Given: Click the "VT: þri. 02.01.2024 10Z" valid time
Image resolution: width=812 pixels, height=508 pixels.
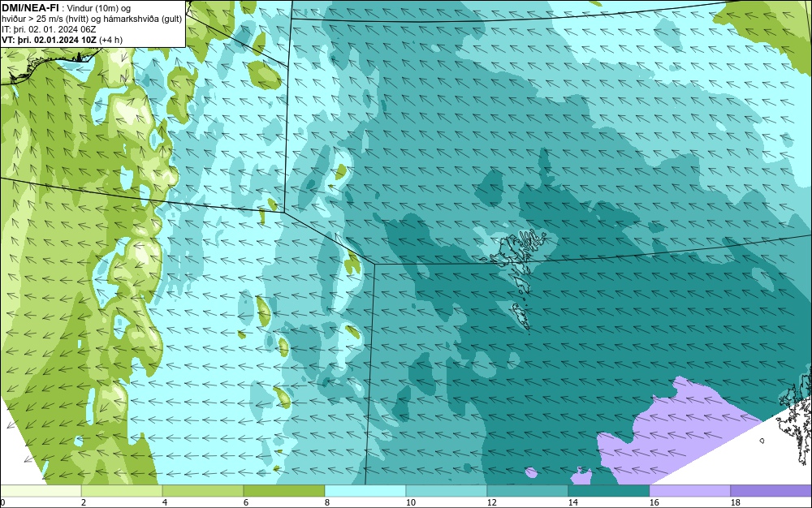Looking at the screenshot, I should tap(49, 40).
